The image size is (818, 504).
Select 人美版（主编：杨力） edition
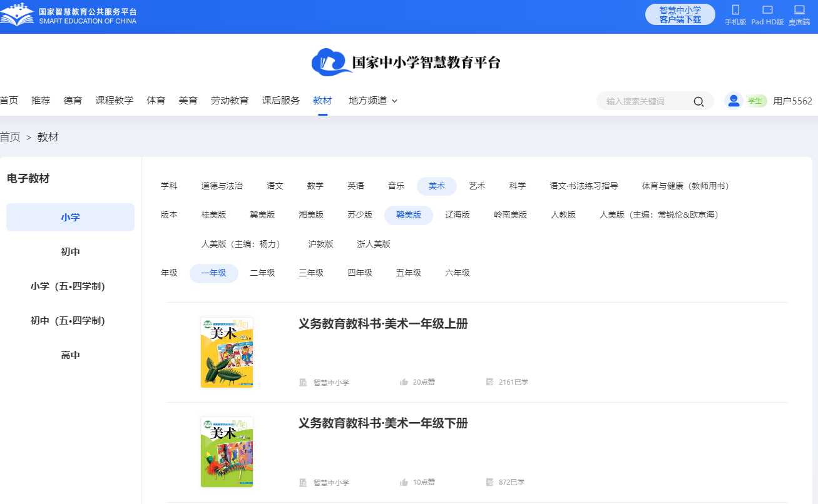243,244
